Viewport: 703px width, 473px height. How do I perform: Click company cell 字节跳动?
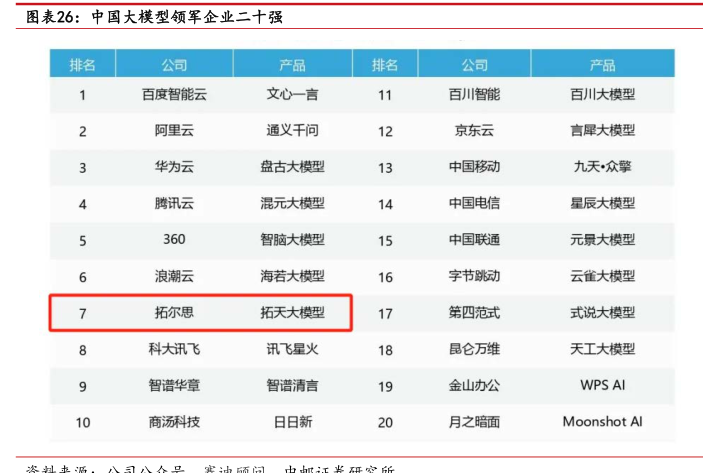[x=474, y=276]
